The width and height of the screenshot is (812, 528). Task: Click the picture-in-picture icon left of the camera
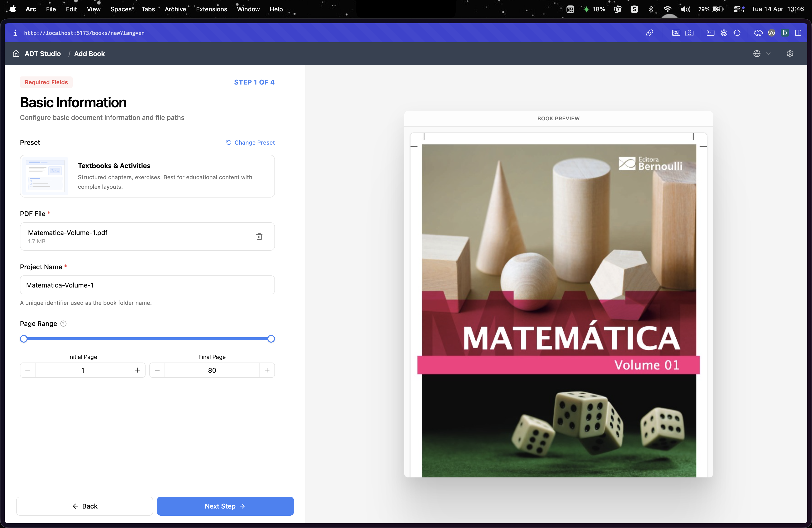(676, 33)
